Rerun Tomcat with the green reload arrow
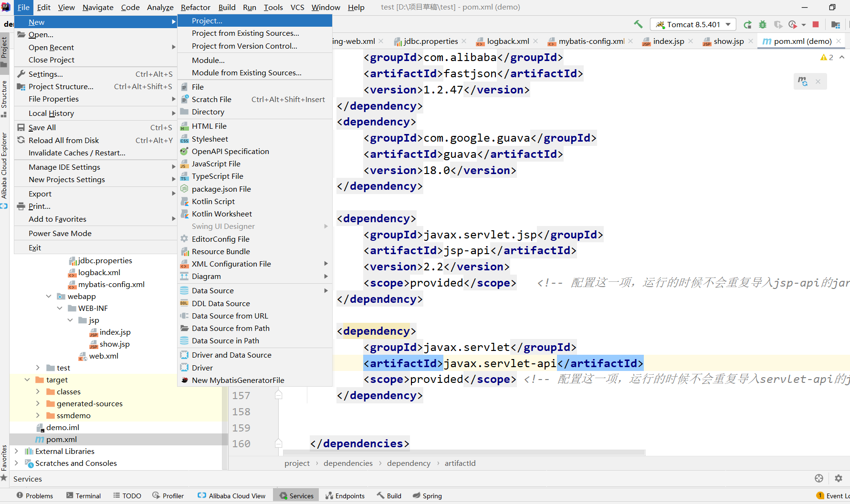 [748, 24]
